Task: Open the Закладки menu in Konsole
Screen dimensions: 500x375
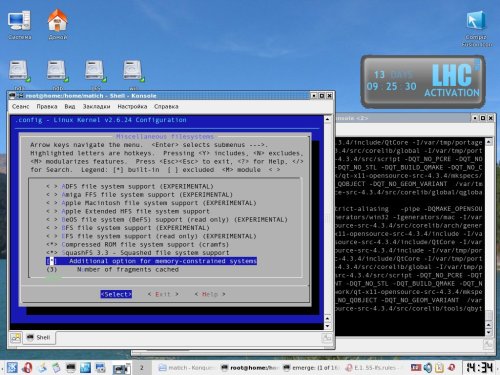Action: coord(96,107)
